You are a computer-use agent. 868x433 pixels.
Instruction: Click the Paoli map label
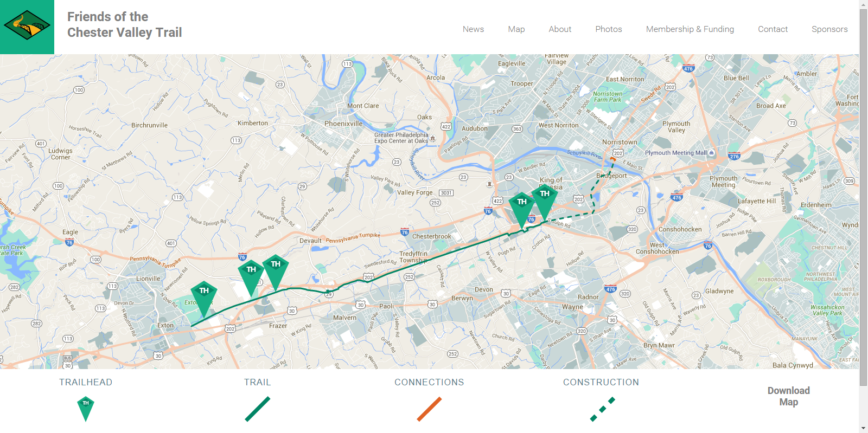pyautogui.click(x=386, y=306)
